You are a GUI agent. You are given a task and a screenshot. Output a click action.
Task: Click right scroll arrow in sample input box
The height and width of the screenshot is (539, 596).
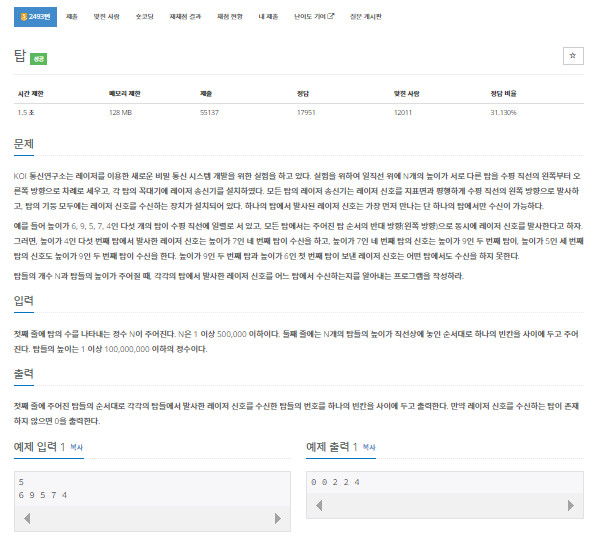point(278,518)
